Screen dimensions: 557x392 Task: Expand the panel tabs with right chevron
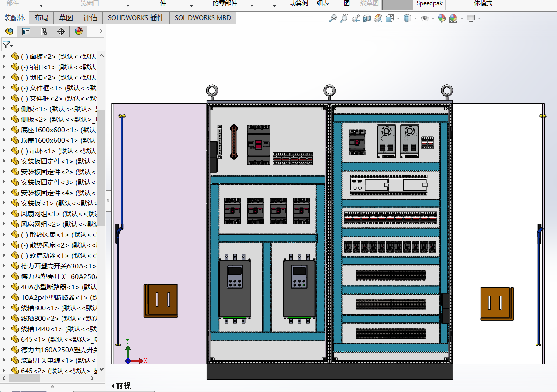(101, 31)
